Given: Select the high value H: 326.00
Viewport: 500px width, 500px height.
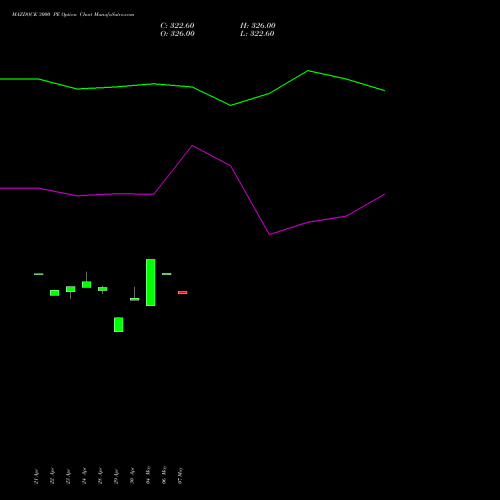Looking at the screenshot, I should pos(258,26).
